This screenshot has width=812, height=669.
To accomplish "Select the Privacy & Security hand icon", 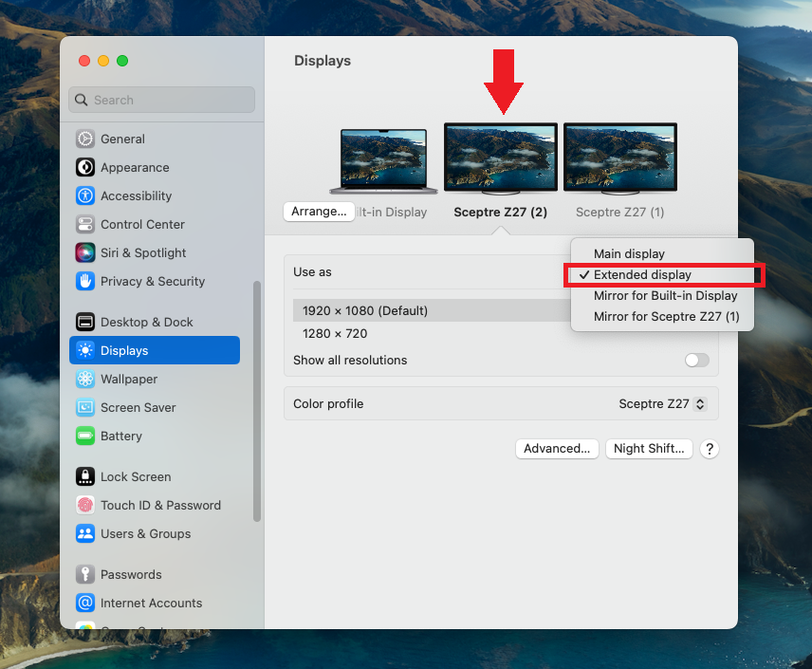I will (x=85, y=281).
